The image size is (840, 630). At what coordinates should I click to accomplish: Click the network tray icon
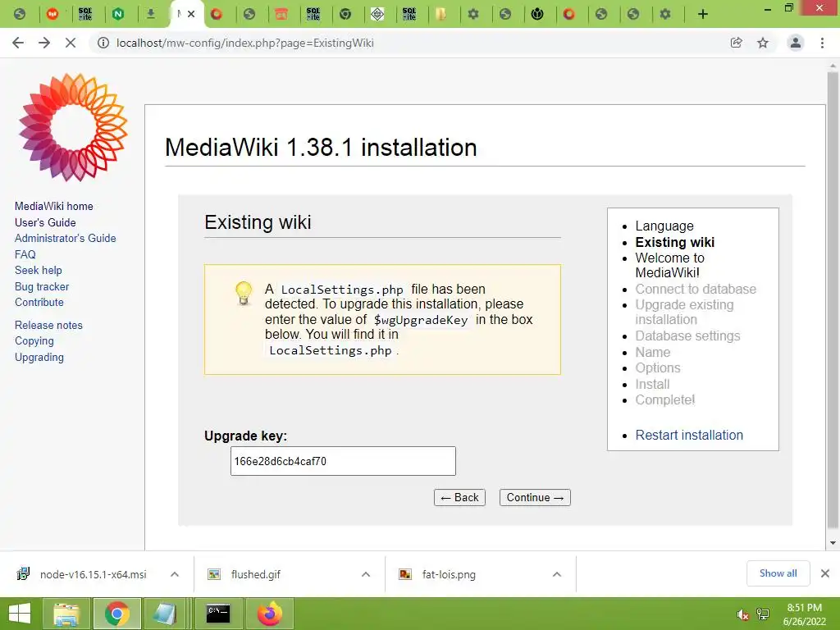click(x=763, y=614)
